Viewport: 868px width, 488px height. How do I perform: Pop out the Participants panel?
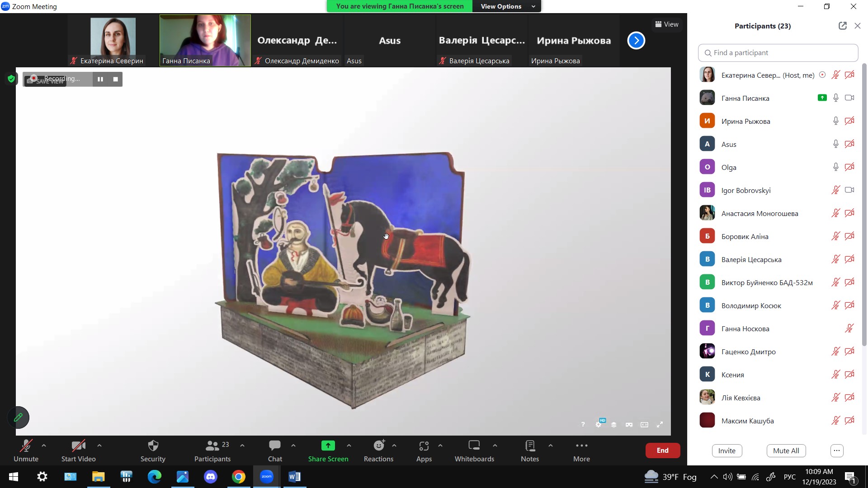coord(842,26)
